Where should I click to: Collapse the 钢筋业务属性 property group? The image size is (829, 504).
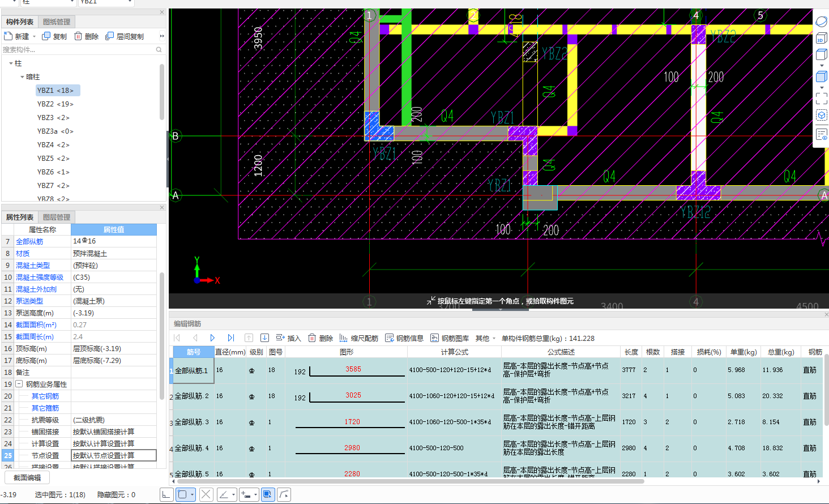coord(19,384)
